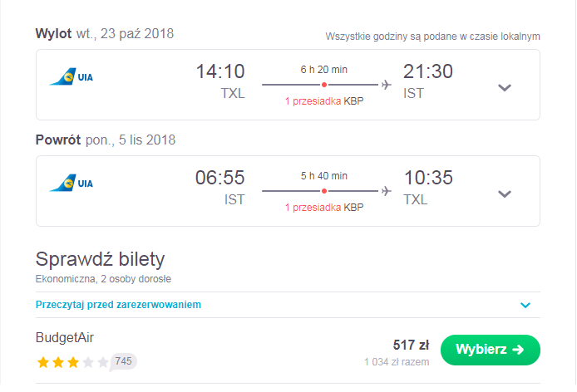Click the UIA airline logo on the return flight

(71, 184)
